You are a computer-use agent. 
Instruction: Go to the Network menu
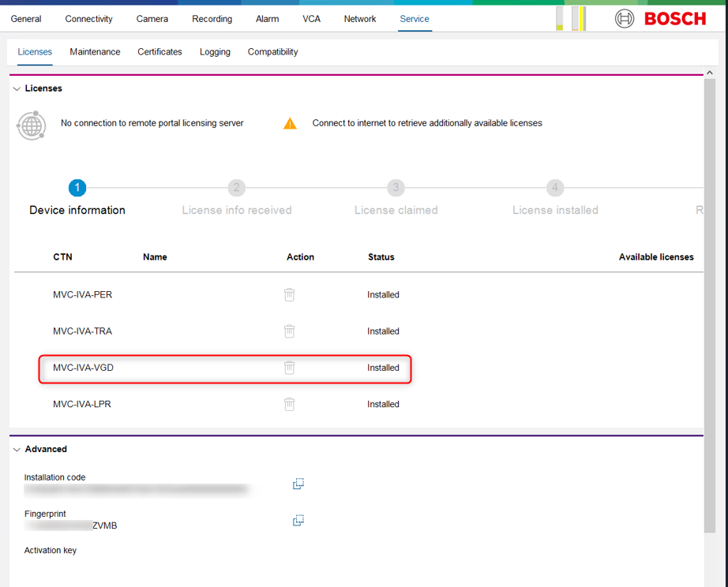click(359, 19)
